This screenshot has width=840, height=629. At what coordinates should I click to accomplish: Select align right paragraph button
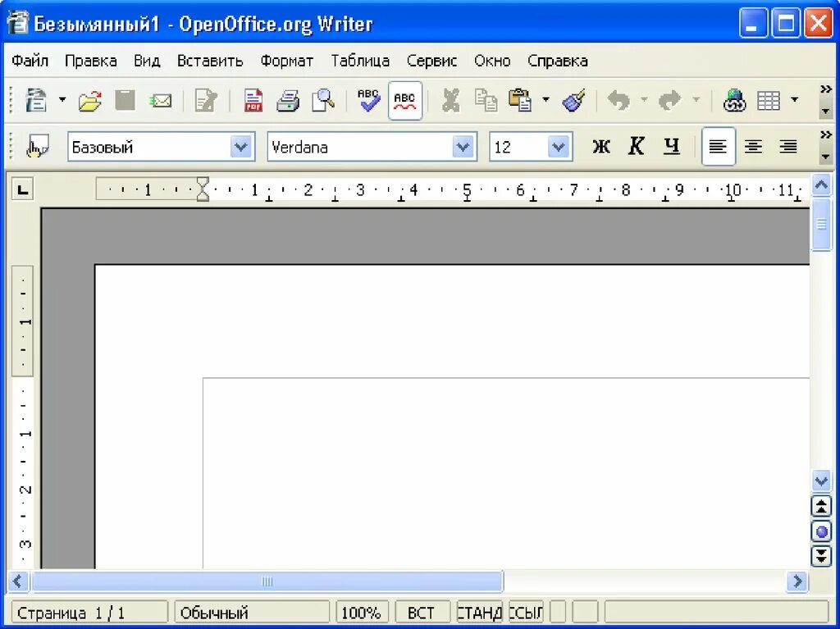tap(788, 146)
